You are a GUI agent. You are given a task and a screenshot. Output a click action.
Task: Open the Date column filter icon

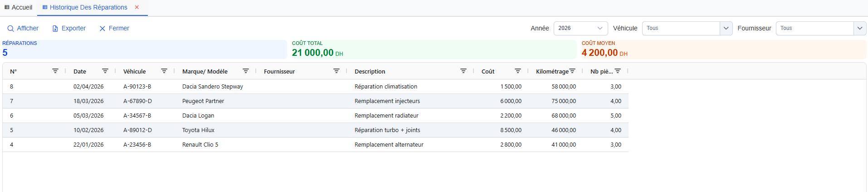click(x=105, y=71)
